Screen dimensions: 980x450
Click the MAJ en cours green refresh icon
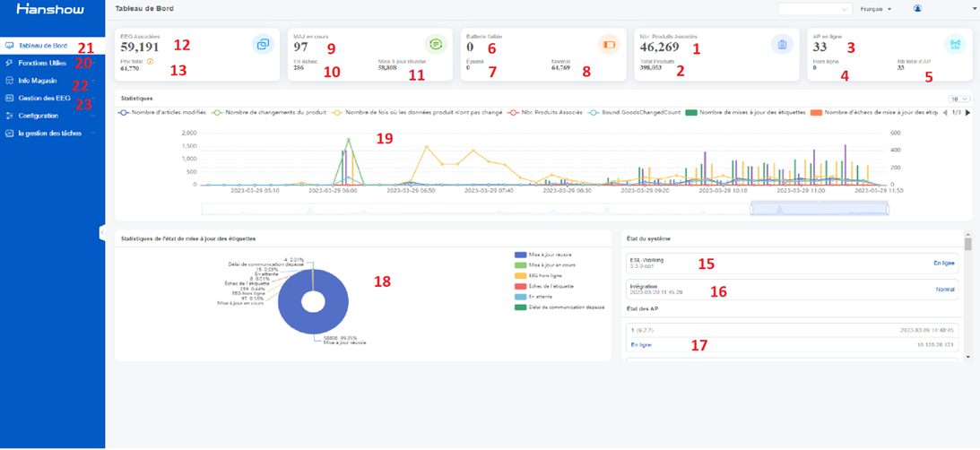(x=436, y=44)
